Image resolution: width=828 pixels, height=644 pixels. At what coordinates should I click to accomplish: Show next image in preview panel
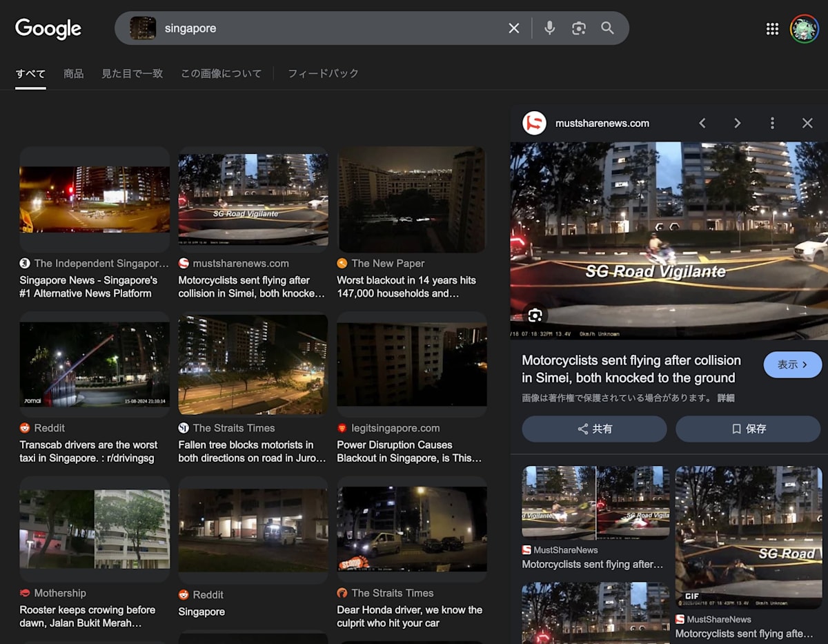pyautogui.click(x=737, y=123)
